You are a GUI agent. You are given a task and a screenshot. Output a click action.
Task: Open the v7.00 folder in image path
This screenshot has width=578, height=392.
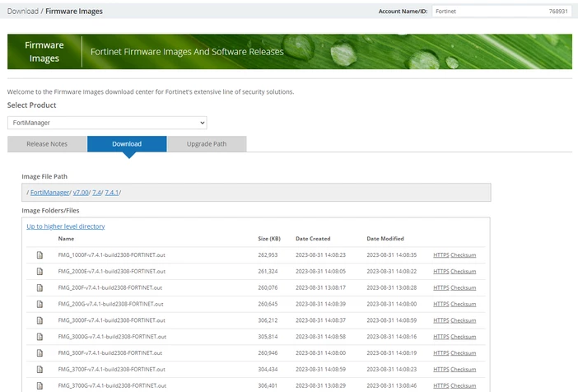pyautogui.click(x=81, y=193)
